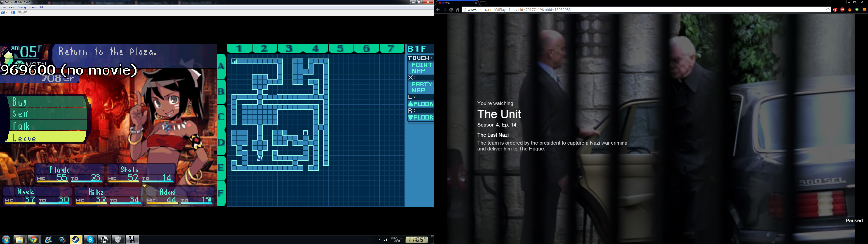Open Skype from the taskbar

90,240
